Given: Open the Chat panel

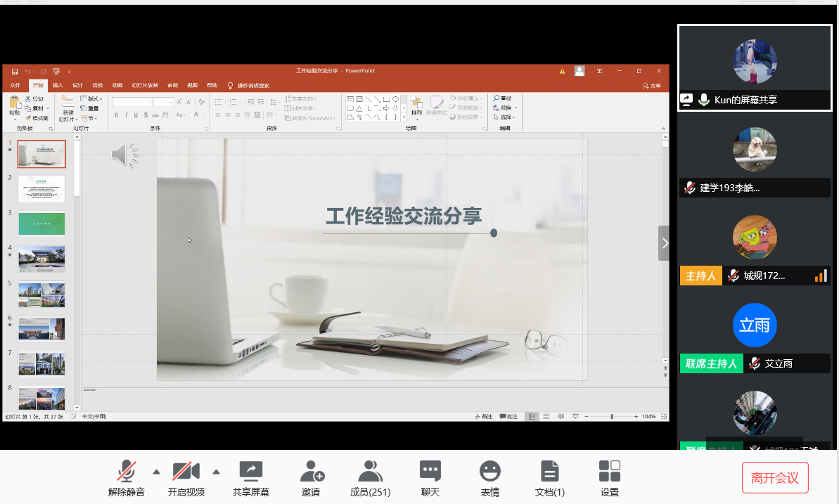Looking at the screenshot, I should tap(430, 478).
